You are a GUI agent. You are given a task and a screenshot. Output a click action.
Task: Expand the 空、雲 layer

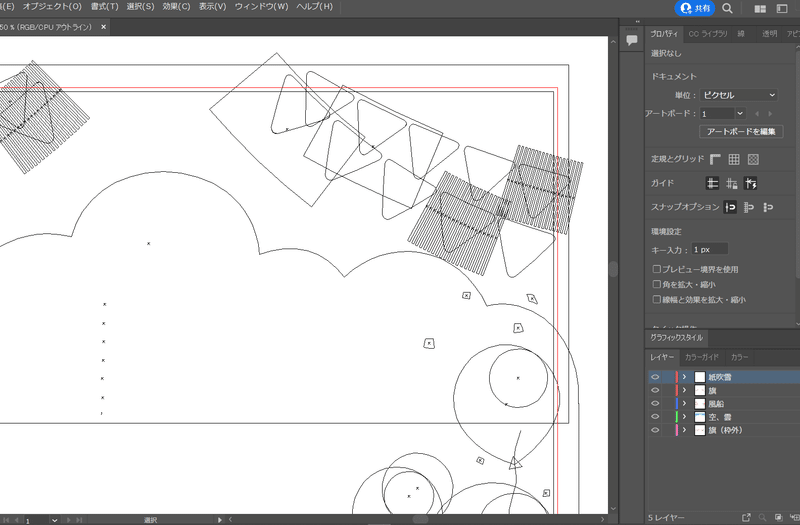(685, 417)
